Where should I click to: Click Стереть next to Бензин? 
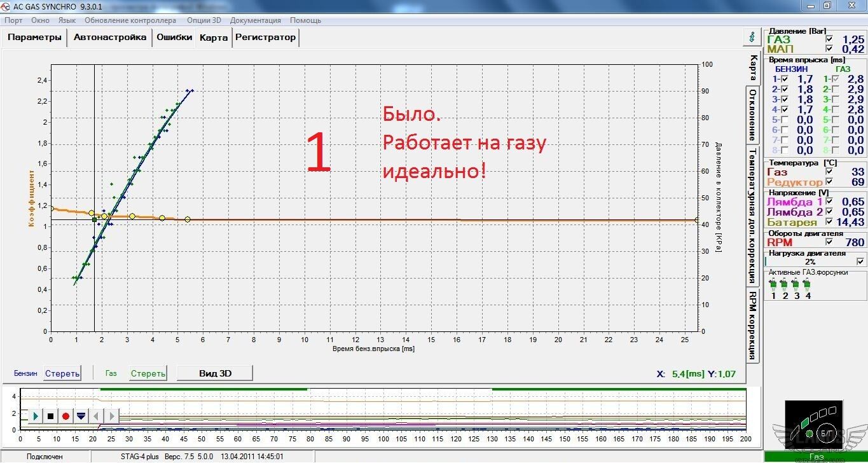62,373
